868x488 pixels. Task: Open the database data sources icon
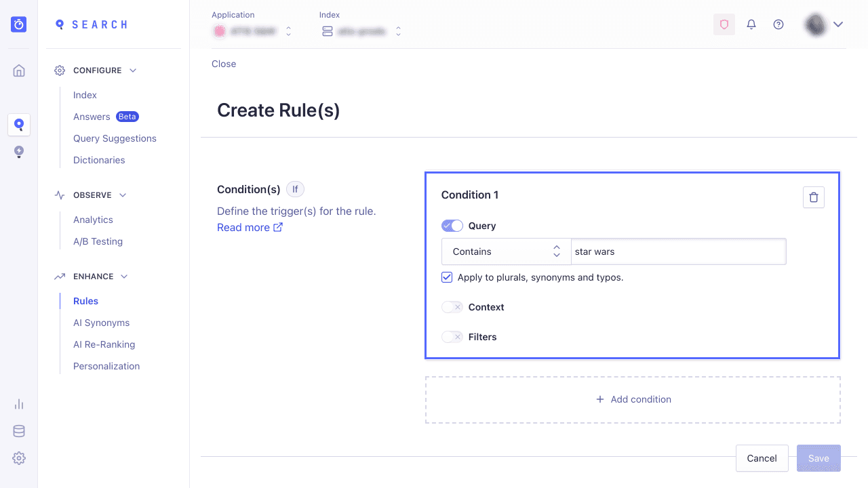pos(19,431)
